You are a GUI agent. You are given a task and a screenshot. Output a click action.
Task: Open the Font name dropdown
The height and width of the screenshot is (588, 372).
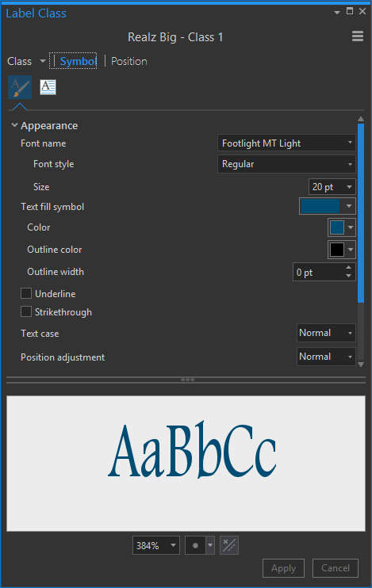tap(286, 143)
